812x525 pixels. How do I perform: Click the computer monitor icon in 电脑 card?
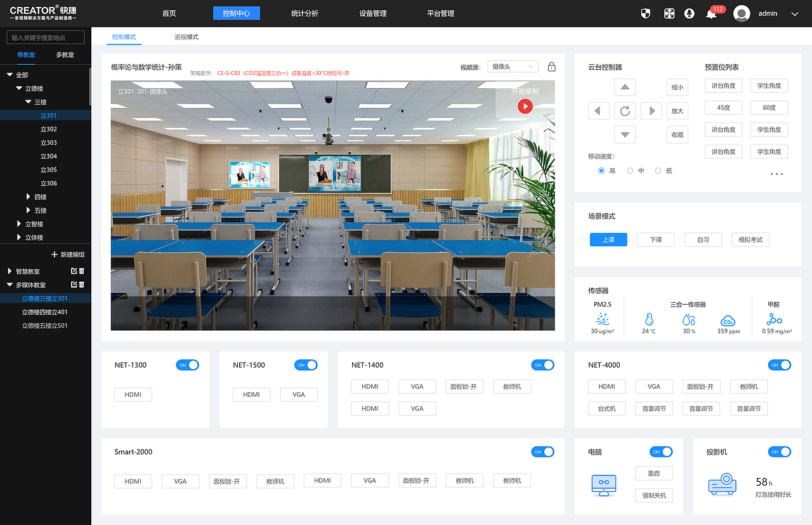tap(603, 484)
